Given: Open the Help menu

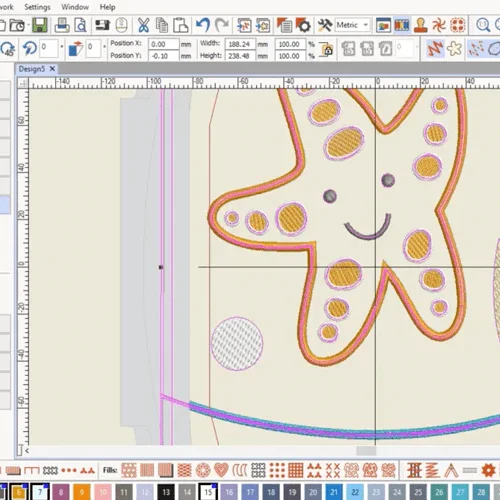Looking at the screenshot, I should pyautogui.click(x=107, y=7).
